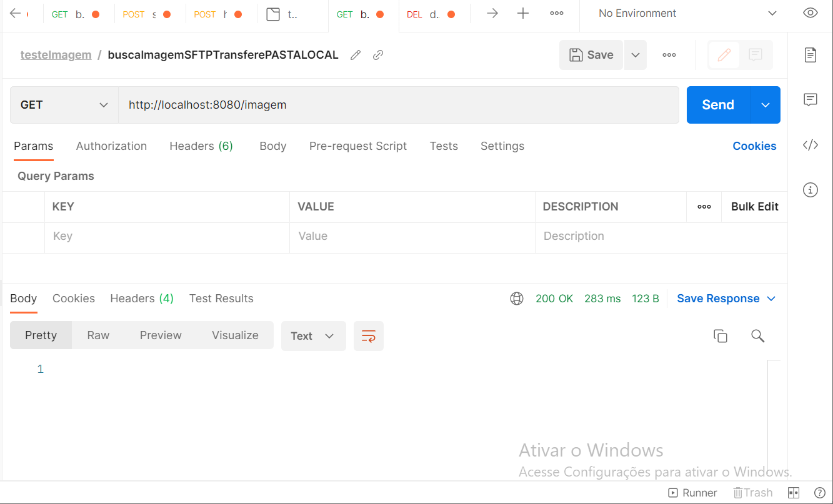This screenshot has width=833, height=504.
Task: Open the Tests tab
Action: [444, 146]
